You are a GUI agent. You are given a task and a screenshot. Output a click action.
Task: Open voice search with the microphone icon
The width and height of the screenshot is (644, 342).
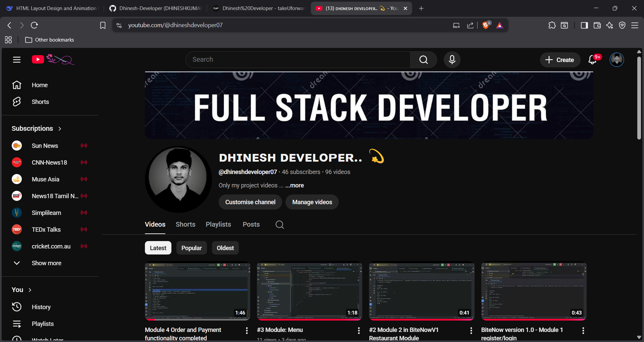pos(452,60)
